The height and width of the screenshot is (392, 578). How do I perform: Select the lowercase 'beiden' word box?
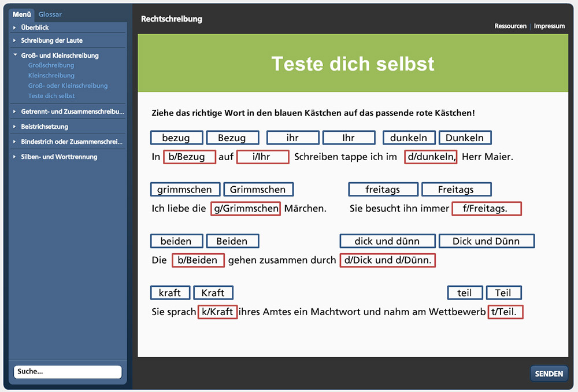[x=176, y=241]
